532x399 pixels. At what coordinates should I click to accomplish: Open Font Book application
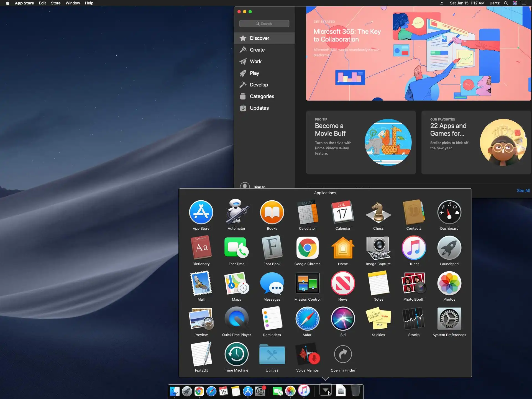[x=272, y=248]
